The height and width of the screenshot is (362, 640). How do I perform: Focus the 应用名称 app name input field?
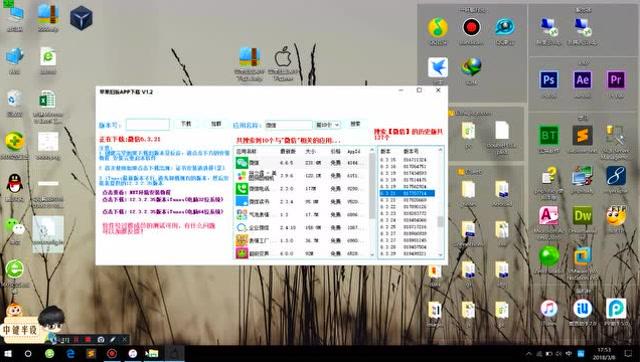coord(289,125)
